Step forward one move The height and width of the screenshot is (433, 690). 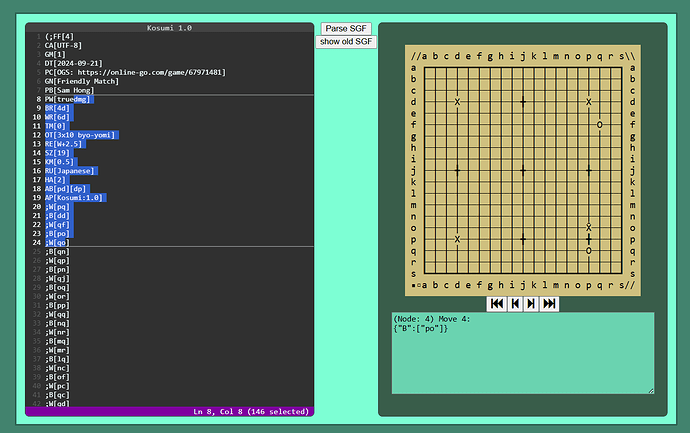(531, 304)
